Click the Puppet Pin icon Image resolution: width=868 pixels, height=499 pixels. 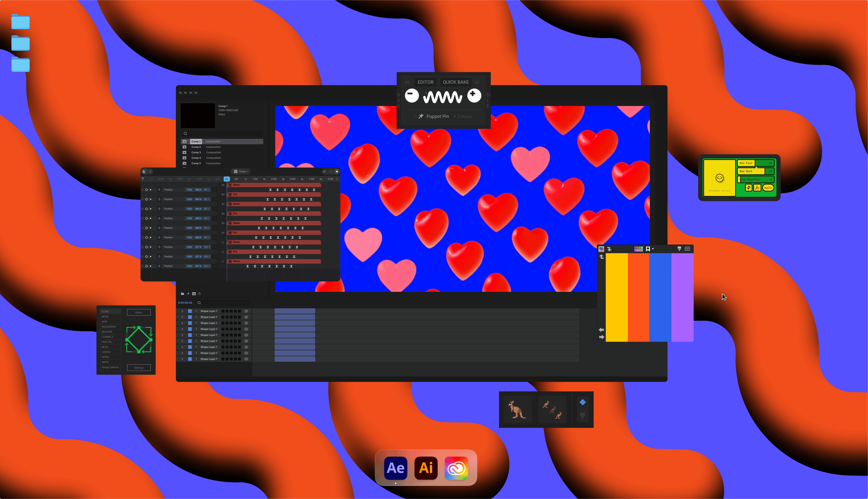[x=421, y=116]
